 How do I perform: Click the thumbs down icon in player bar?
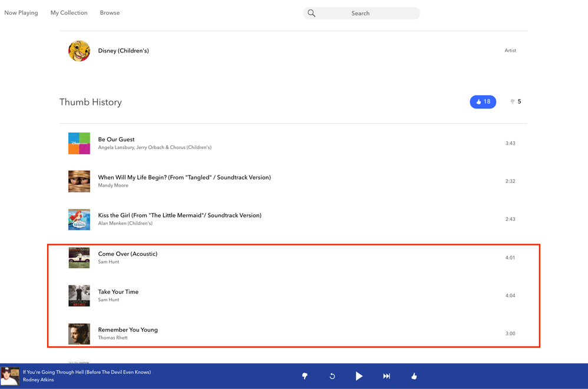[x=305, y=376]
